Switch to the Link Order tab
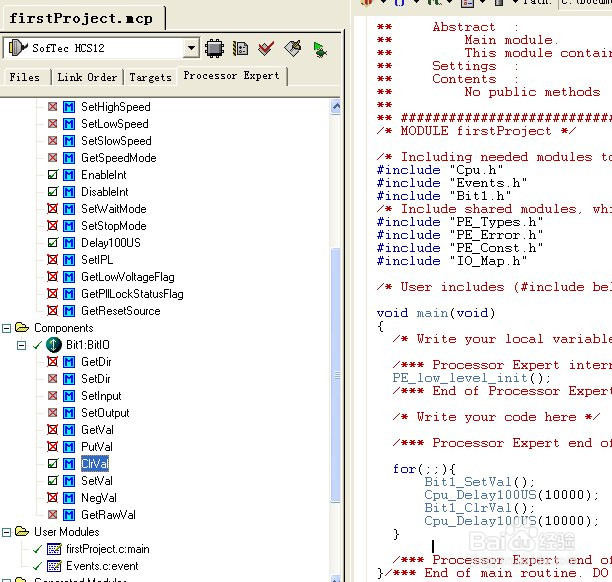Screen dimensions: 612x582 click(87, 77)
